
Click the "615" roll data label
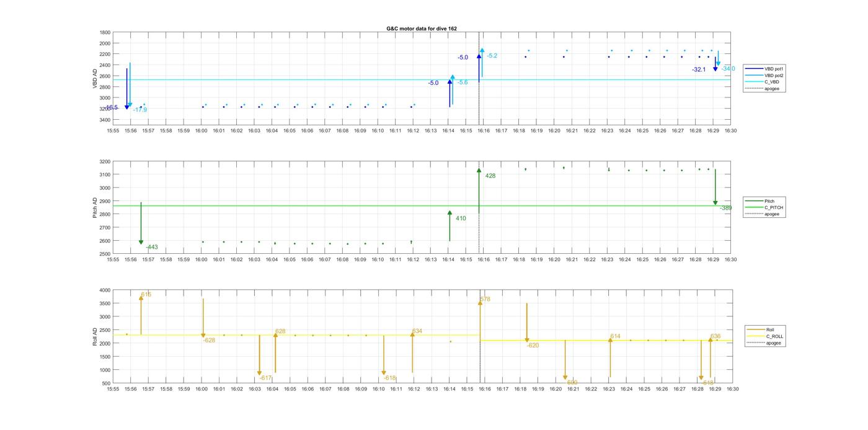pyautogui.click(x=146, y=294)
